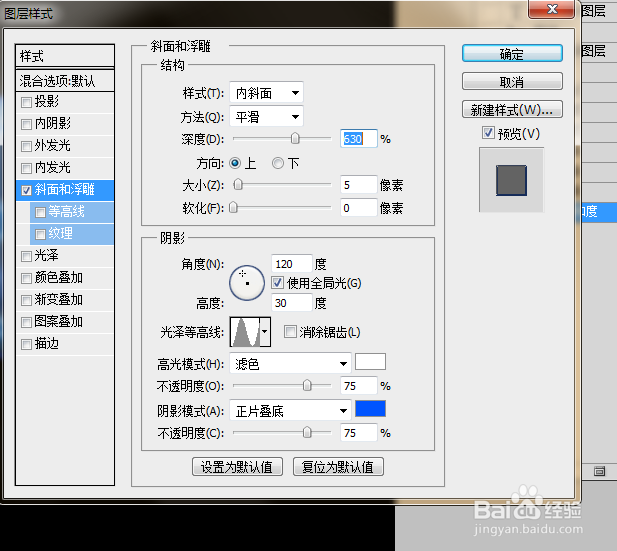This screenshot has height=551, width=617.
Task: Select the 斜面和浮雕 list entry
Action: [65, 190]
